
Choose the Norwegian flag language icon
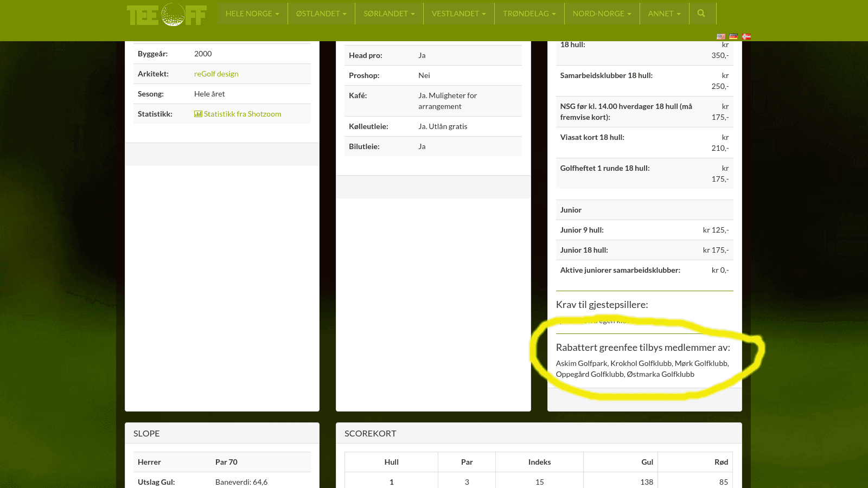746,37
